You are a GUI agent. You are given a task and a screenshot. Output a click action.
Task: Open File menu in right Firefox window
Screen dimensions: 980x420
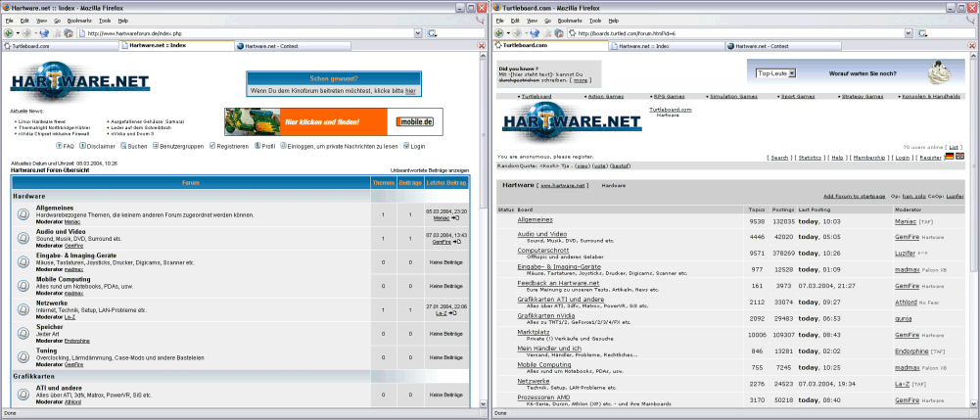[x=499, y=21]
